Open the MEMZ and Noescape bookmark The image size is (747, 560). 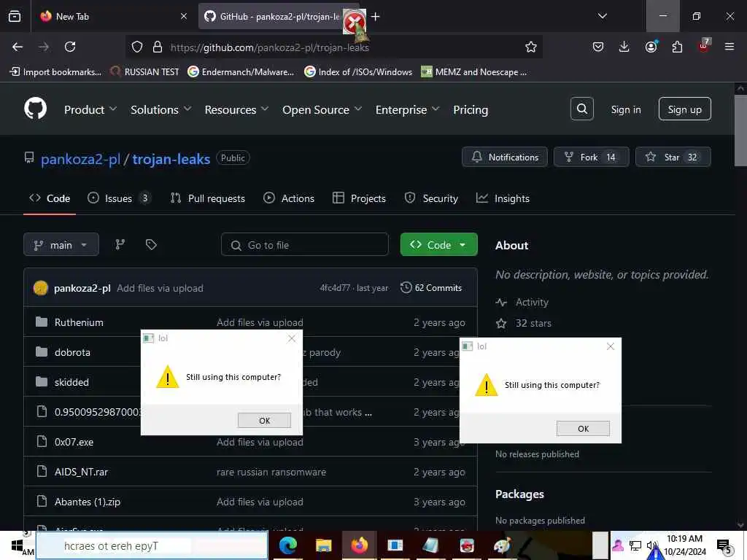click(x=474, y=72)
